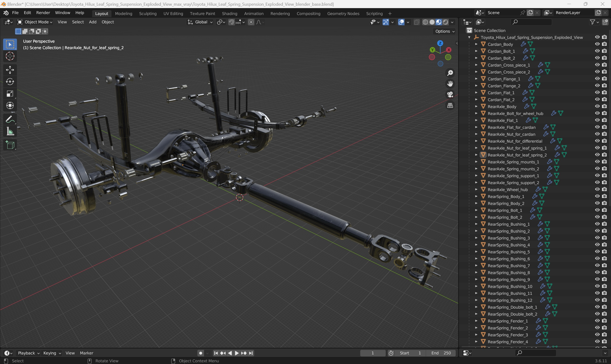Disable render for RearSpring_Fender_1 camera icon

(604, 321)
